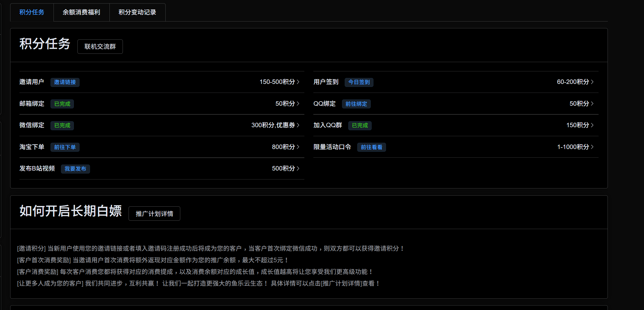Expand the 500积分 B站视频 reward chevron
Screen dimensions: 644x310
(298, 168)
